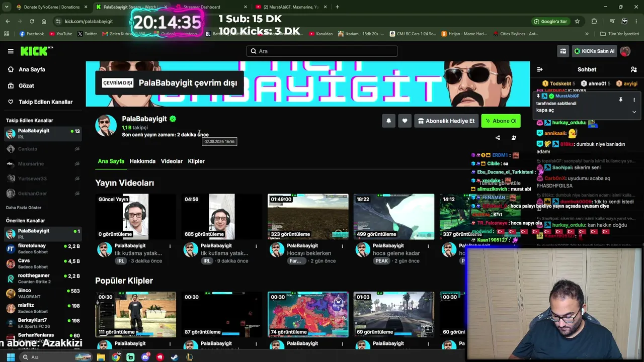Open League of Legends taskbar icon
Viewport: 644px width, 362px height.
click(x=189, y=357)
